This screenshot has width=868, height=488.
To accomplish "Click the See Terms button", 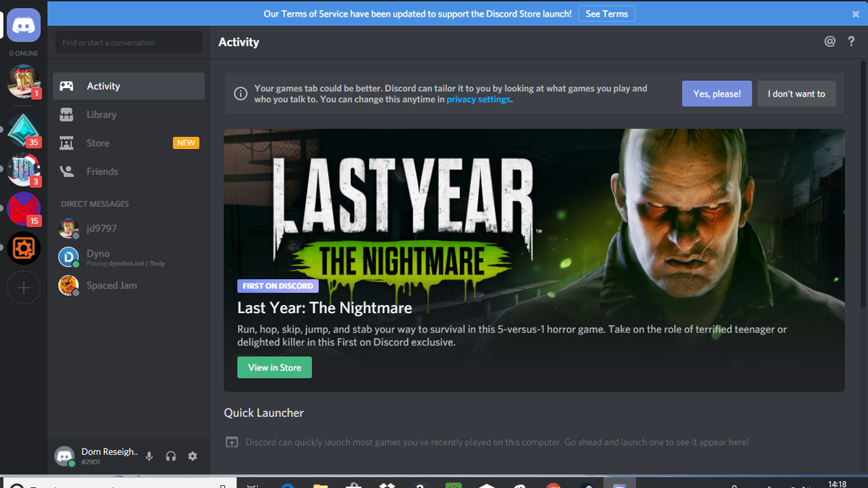I will tap(606, 13).
